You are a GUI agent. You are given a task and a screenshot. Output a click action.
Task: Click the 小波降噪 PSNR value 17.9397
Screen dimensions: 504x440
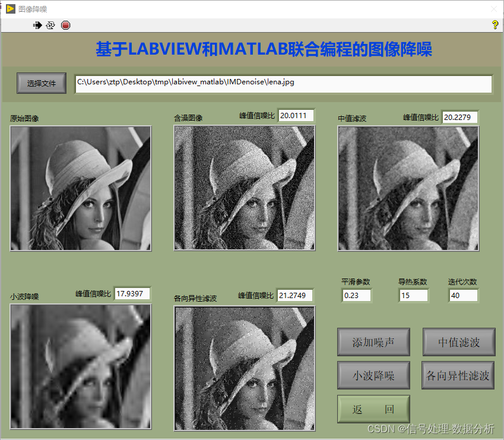point(132,293)
